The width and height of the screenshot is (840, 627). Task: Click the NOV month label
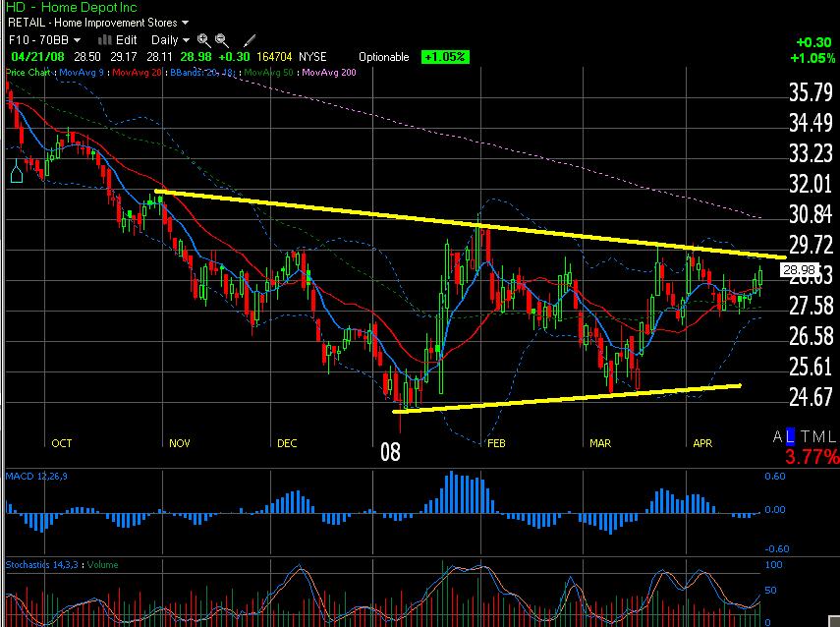[180, 443]
